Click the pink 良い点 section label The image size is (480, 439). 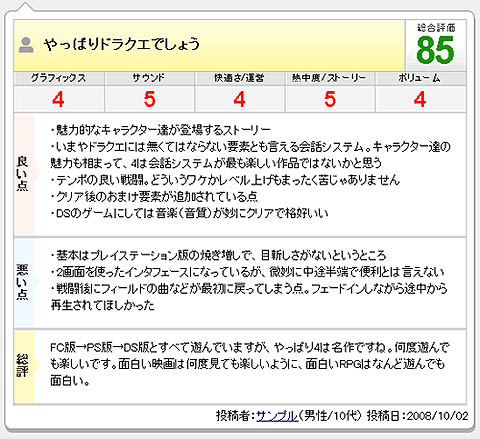coord(23,174)
